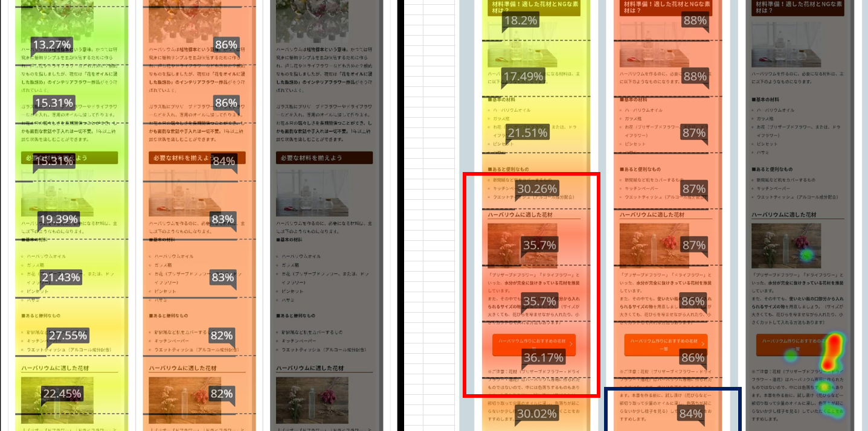
Task: Open flower thumbnail in rightmost gray panel
Action: tap(786, 245)
